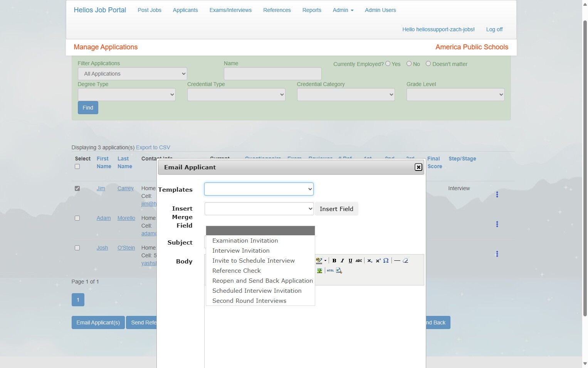Apply italic formatting in the editor toolbar
The width and height of the screenshot is (588, 368).
click(x=342, y=261)
